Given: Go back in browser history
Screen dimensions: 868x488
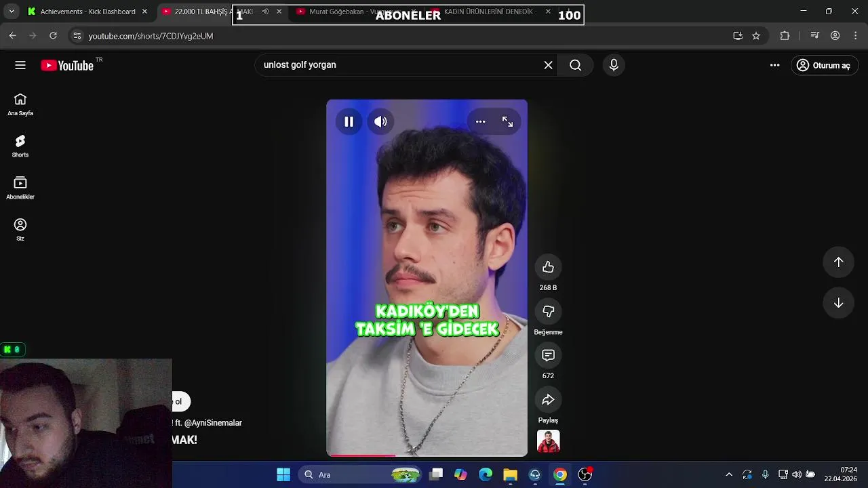Looking at the screenshot, I should [12, 36].
